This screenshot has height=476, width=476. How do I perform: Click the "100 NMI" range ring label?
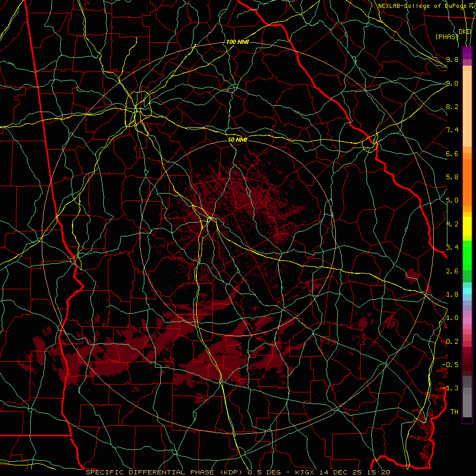tap(237, 42)
